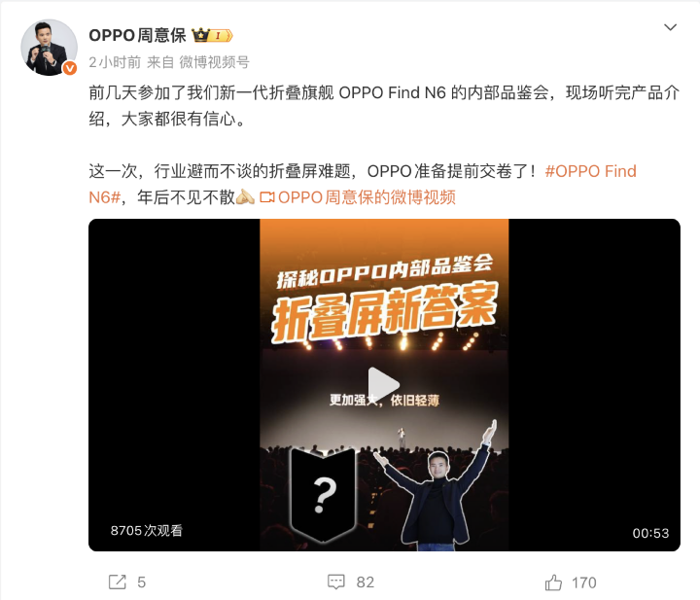700x600 pixels.
Task: Open OPPO周意保的微博视频 video link
Action: coord(367,197)
